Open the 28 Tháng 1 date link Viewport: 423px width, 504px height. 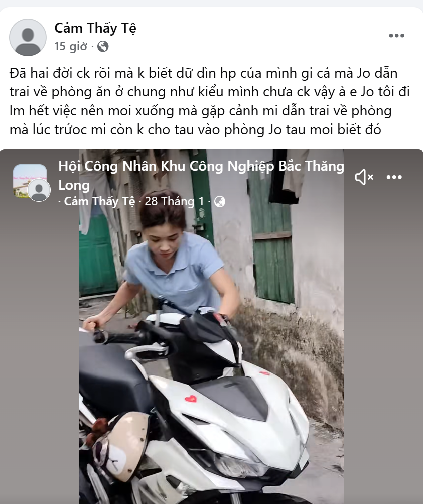click(x=175, y=201)
